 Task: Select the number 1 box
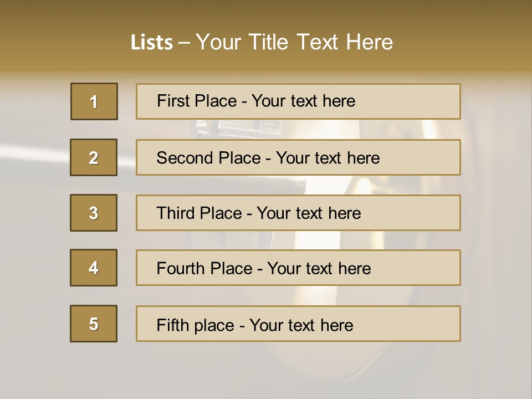(94, 101)
